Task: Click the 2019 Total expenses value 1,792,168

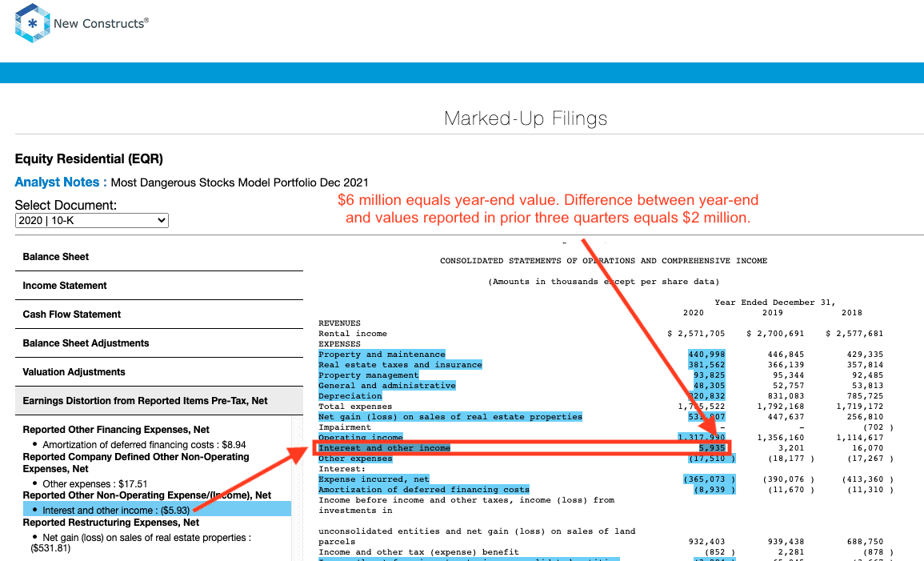Action: pyautogui.click(x=780, y=407)
